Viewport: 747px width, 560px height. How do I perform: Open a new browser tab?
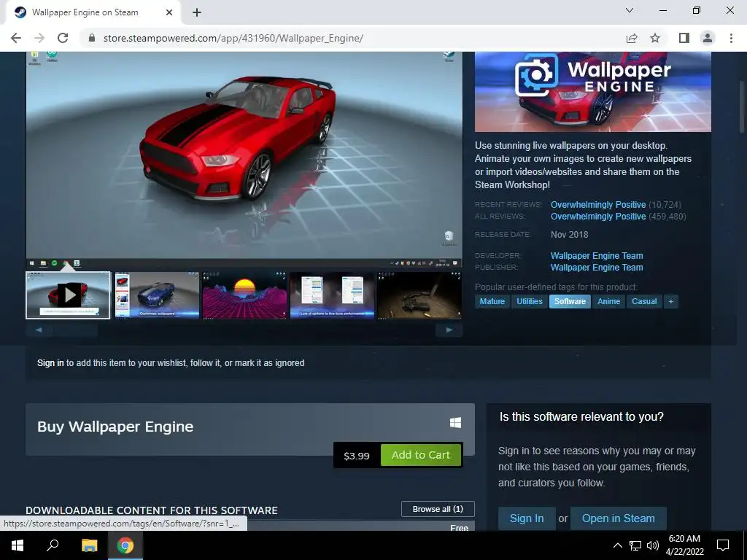(x=197, y=13)
